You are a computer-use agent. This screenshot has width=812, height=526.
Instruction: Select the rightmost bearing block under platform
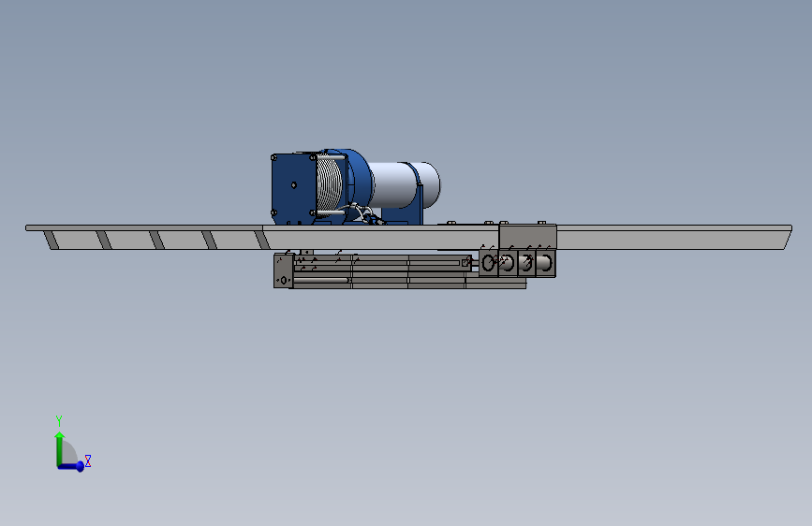point(545,264)
